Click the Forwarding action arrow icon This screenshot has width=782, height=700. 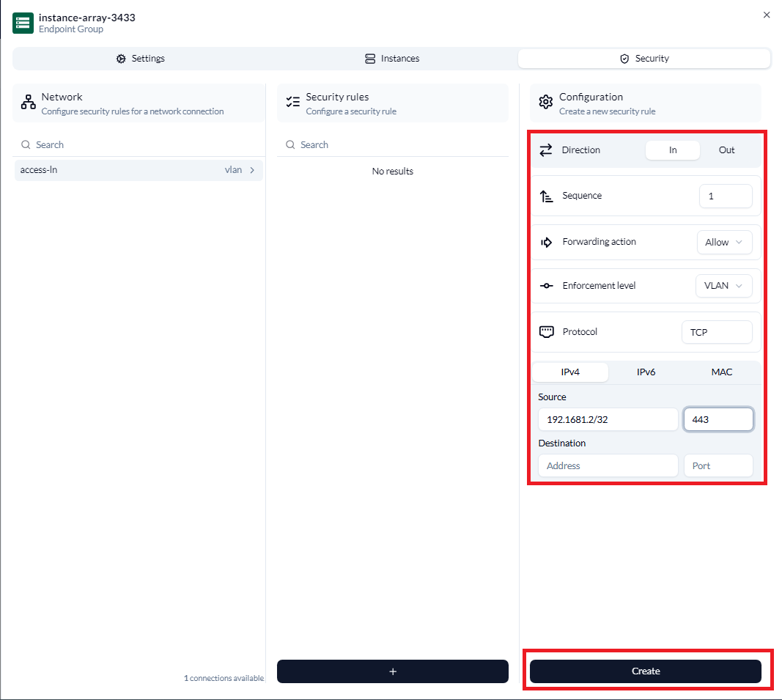pos(546,243)
